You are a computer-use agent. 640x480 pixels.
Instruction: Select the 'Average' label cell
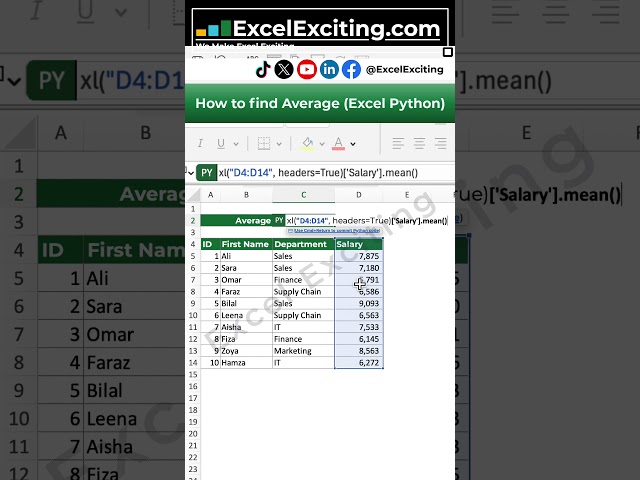(x=236, y=220)
